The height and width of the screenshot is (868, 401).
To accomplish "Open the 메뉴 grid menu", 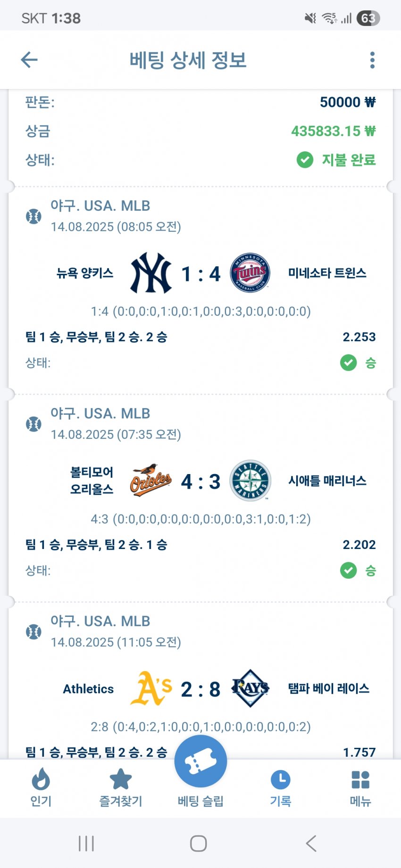I will (360, 788).
